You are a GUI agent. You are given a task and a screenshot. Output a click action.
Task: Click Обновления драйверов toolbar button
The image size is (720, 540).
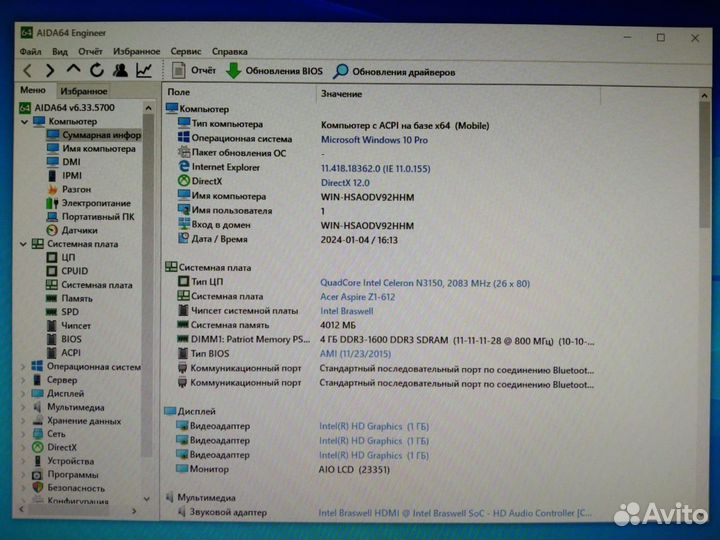[394, 72]
